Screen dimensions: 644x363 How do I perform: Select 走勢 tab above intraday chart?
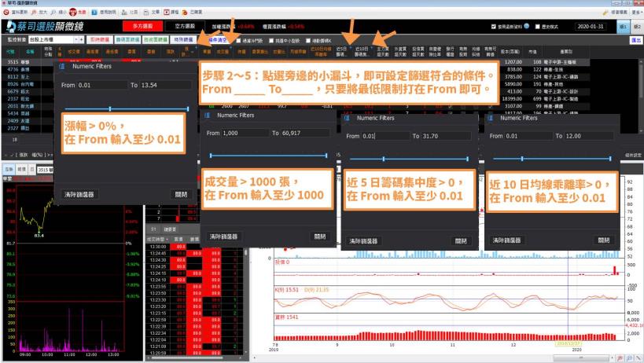9,169
